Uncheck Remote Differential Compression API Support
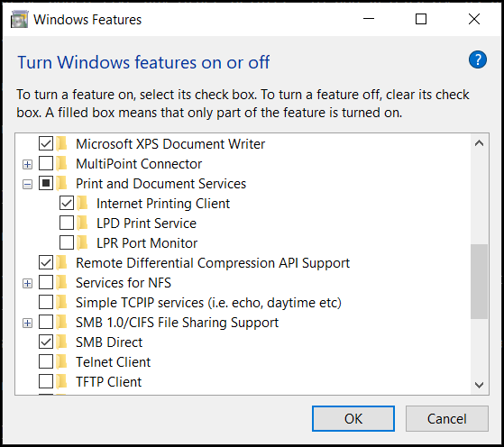 (x=46, y=263)
